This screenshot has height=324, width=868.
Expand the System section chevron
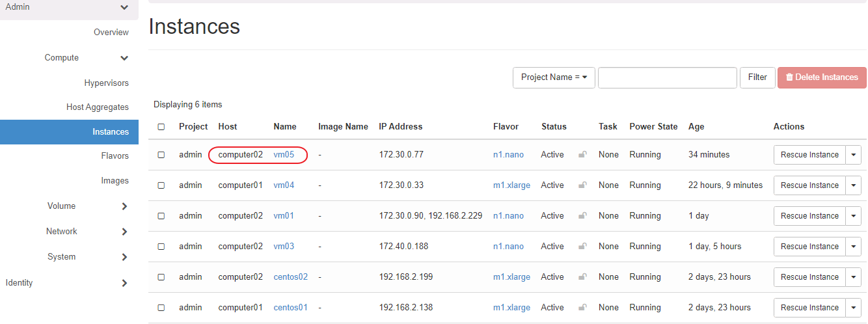[x=124, y=257]
